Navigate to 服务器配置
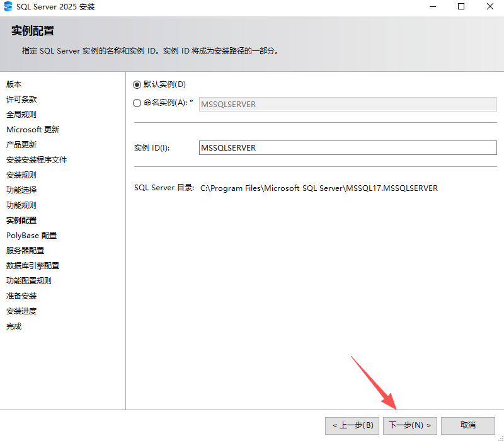This screenshot has width=504, height=441. pyautogui.click(x=25, y=250)
